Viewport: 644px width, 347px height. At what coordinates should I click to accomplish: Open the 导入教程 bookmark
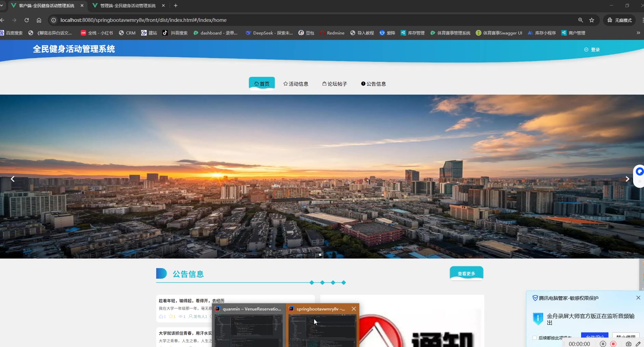pyautogui.click(x=362, y=33)
